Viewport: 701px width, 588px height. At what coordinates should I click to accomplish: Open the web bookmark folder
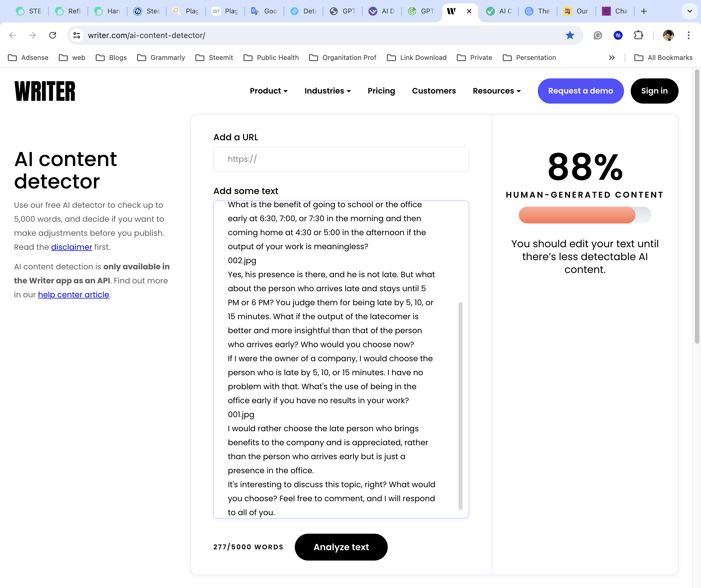tap(72, 58)
